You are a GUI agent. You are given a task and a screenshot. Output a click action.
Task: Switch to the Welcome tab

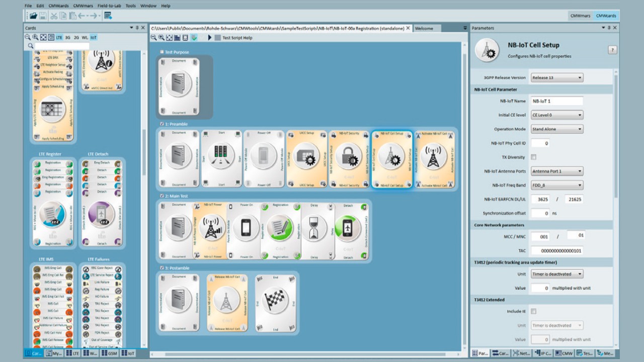pyautogui.click(x=424, y=28)
